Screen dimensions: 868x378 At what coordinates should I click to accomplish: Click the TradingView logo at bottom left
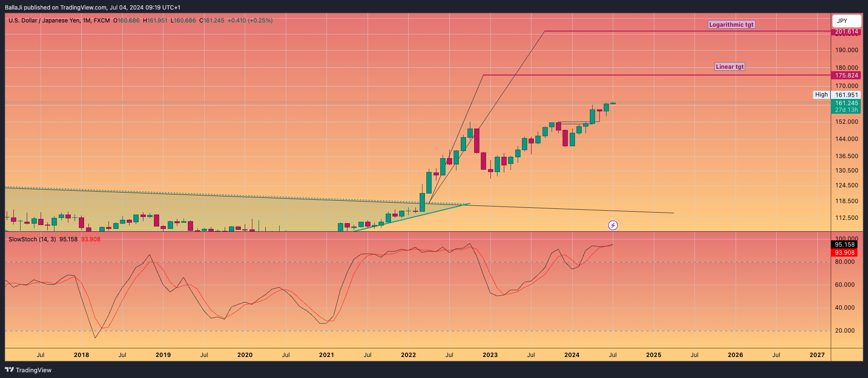pos(28,370)
